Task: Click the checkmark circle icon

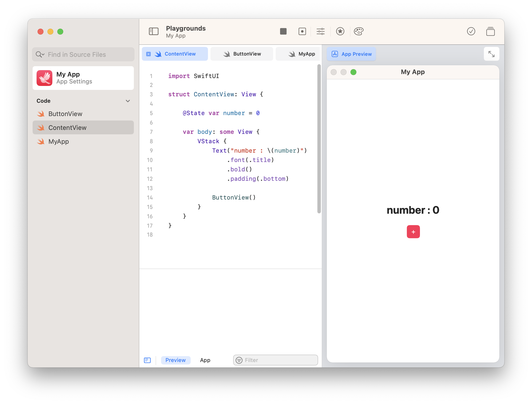Action: tap(471, 31)
